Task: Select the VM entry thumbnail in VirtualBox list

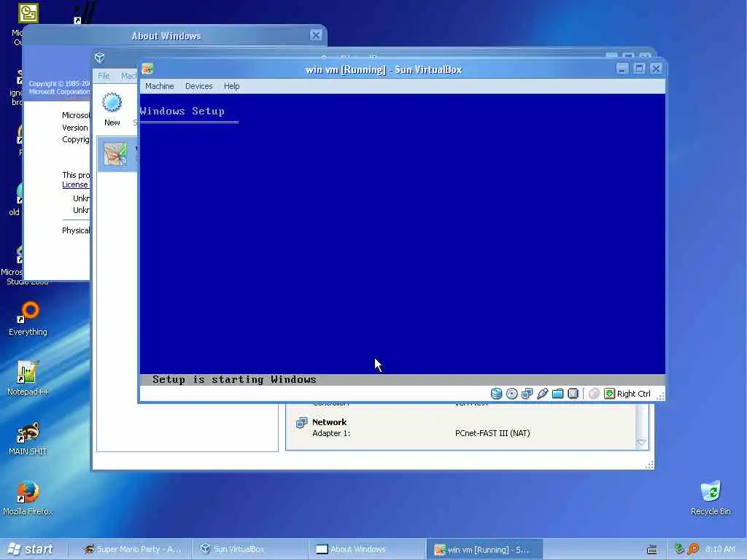Action: (x=115, y=154)
